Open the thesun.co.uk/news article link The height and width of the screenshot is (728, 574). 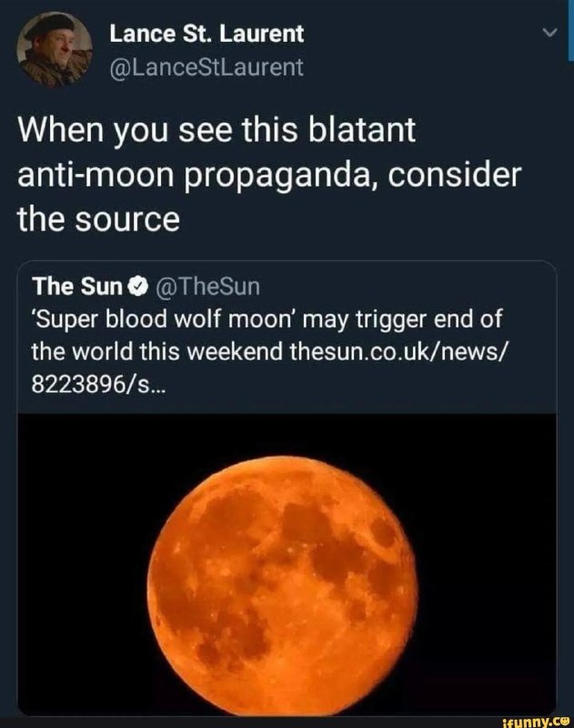tap(398, 351)
